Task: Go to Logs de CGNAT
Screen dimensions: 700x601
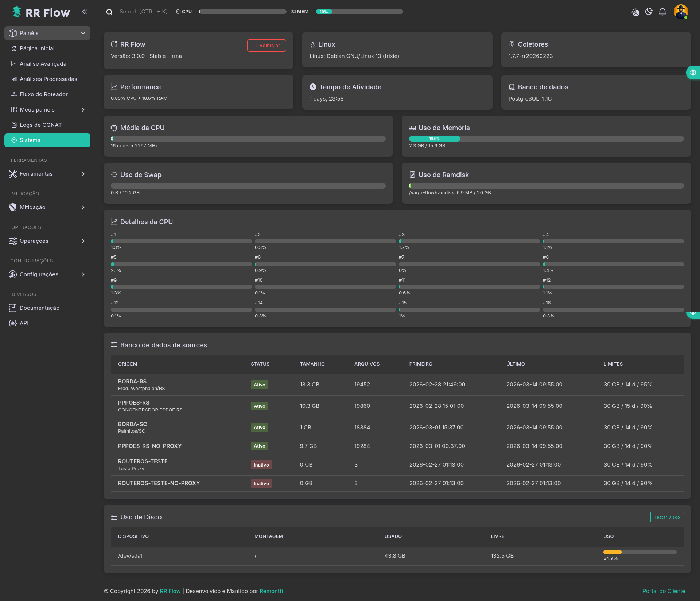Action: [40, 125]
